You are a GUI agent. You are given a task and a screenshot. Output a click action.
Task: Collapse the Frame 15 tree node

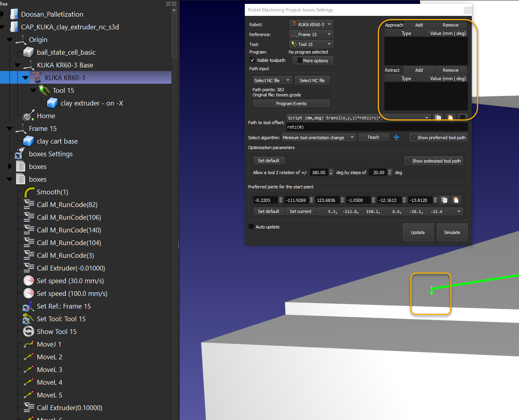click(10, 128)
